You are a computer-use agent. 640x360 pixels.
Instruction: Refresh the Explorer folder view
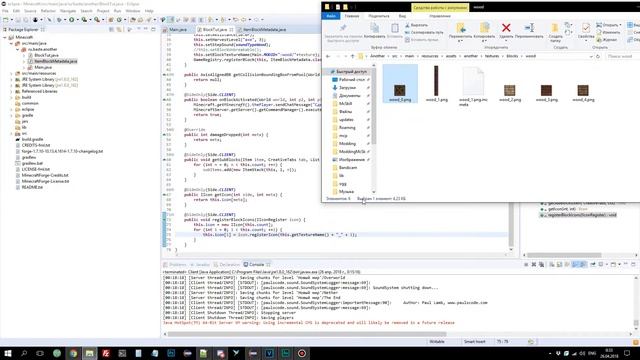coord(598,56)
